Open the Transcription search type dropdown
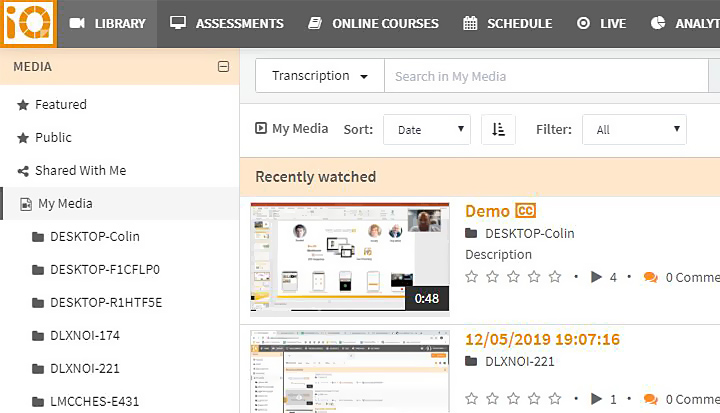This screenshot has height=413, width=720. coord(319,76)
